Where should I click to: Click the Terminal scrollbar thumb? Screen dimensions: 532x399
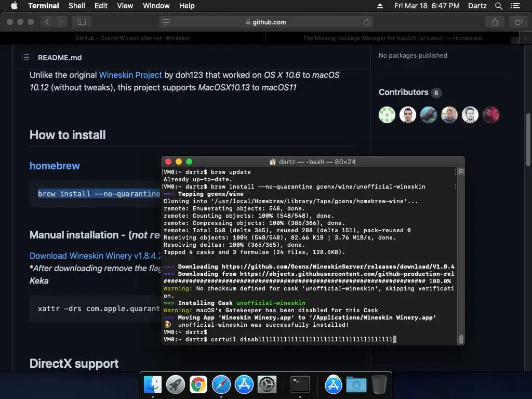pyautogui.click(x=461, y=339)
